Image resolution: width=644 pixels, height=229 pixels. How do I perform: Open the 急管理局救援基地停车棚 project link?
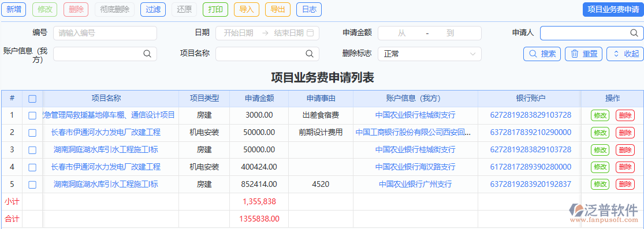(x=109, y=115)
